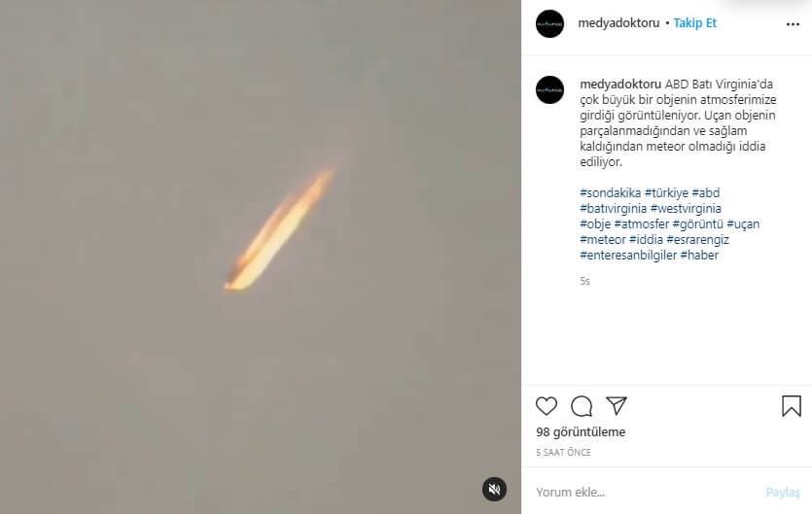Open the #meteor hashtag
The height and width of the screenshot is (514, 812).
(601, 240)
